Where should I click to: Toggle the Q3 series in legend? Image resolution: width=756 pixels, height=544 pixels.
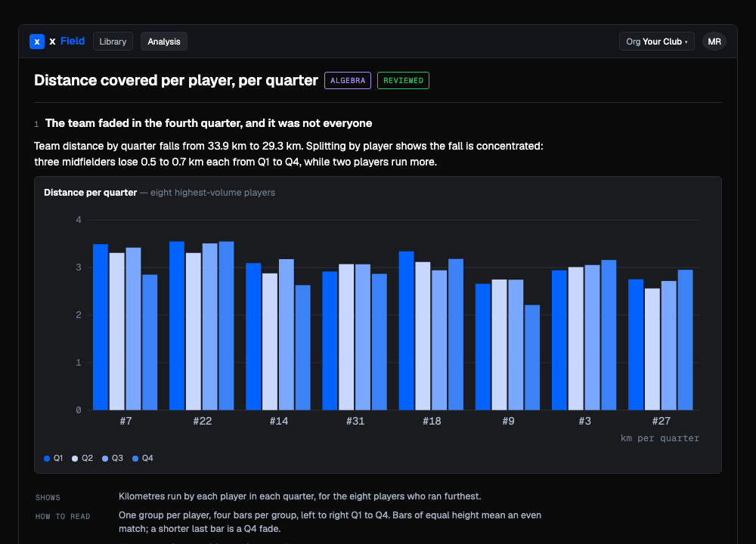coord(113,458)
